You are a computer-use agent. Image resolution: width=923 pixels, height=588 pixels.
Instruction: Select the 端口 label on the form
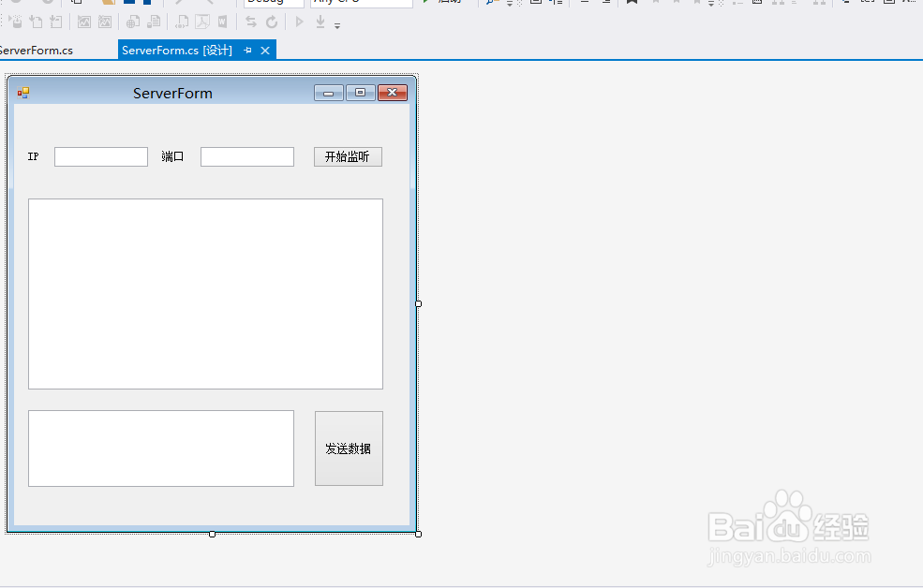172,156
